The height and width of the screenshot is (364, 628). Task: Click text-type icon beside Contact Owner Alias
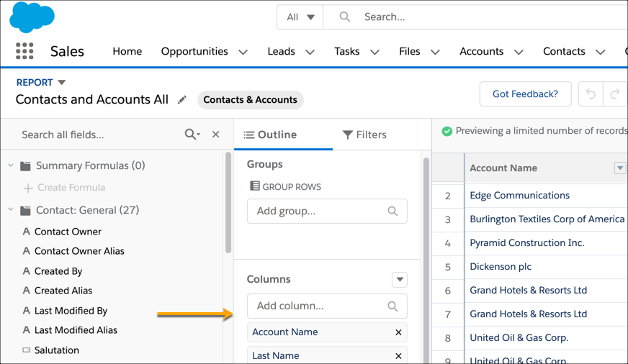point(27,251)
